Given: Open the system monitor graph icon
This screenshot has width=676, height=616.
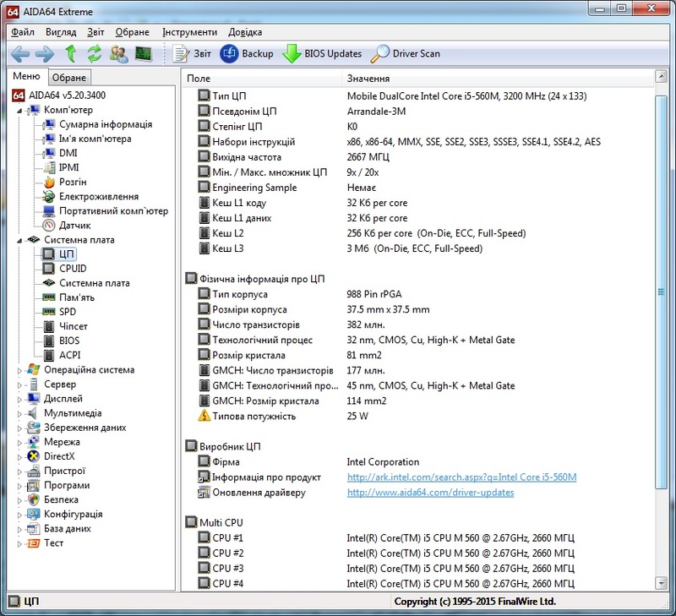Looking at the screenshot, I should (144, 54).
